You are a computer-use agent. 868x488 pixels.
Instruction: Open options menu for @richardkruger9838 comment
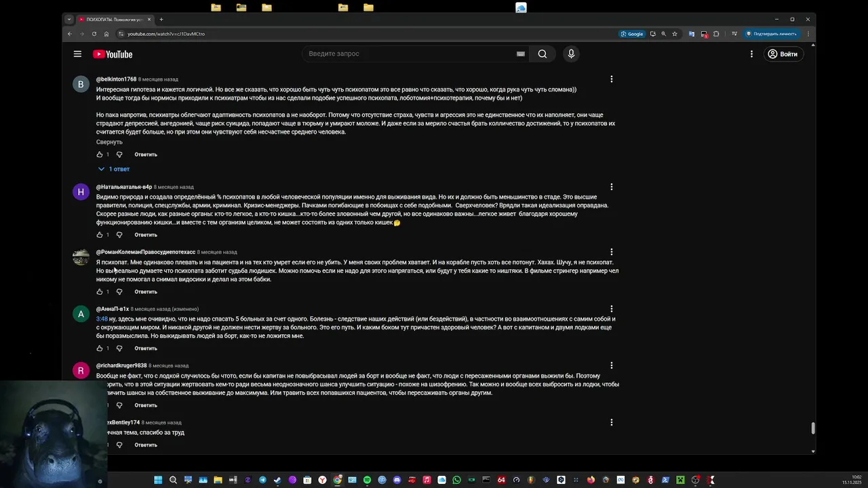click(x=611, y=366)
